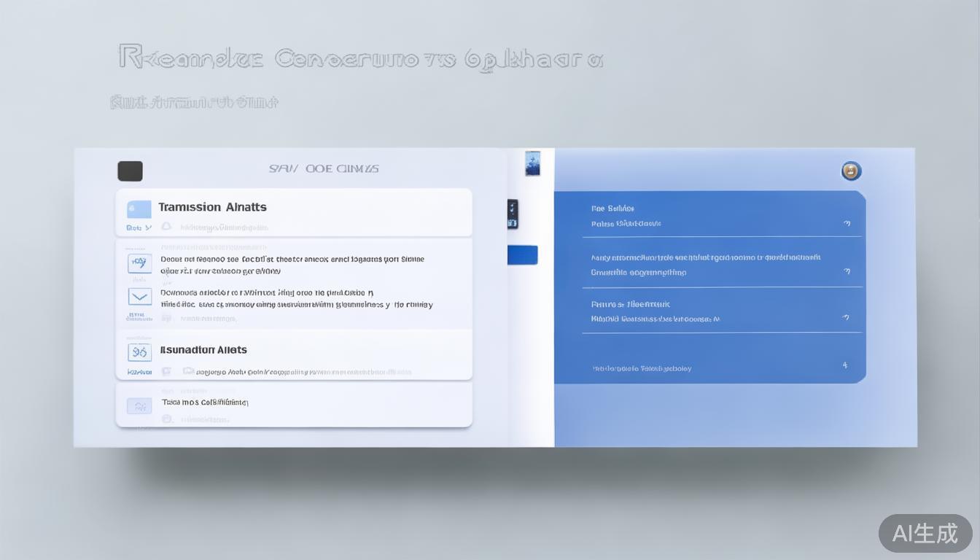Click the blue link under the Isunadton icon
980x560 pixels.
pos(139,372)
